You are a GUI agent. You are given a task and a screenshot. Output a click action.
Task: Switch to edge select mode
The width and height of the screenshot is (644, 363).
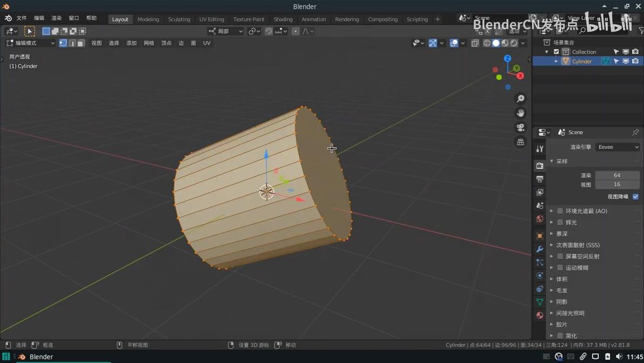[x=72, y=43]
